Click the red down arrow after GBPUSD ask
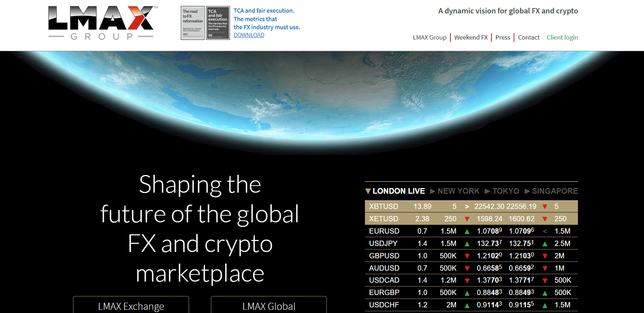This screenshot has height=313, width=644. [x=545, y=256]
